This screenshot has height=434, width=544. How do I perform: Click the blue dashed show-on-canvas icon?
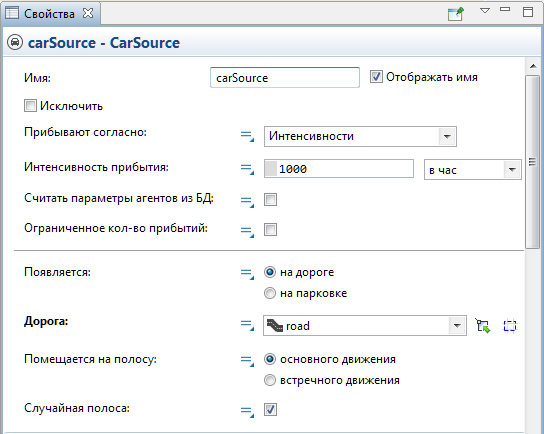(509, 326)
